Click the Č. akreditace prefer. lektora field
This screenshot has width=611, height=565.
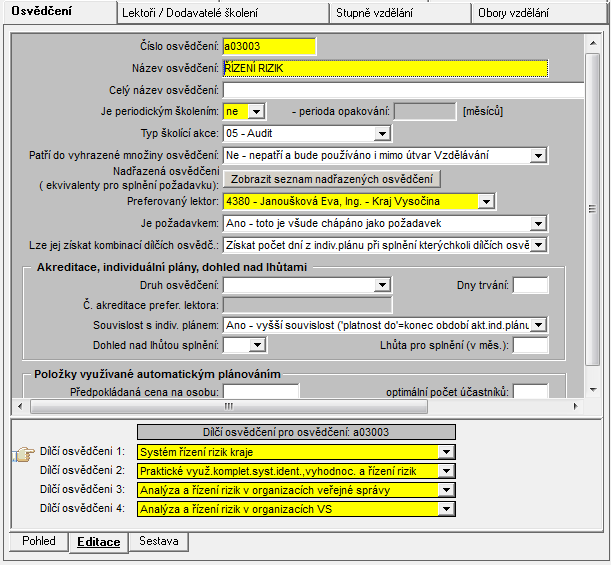tap(307, 305)
